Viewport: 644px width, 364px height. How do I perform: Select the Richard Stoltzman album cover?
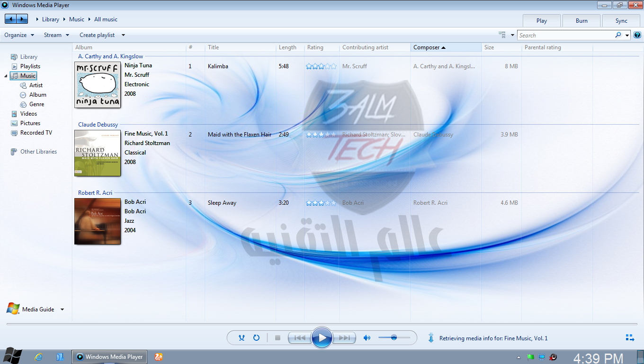click(x=98, y=153)
